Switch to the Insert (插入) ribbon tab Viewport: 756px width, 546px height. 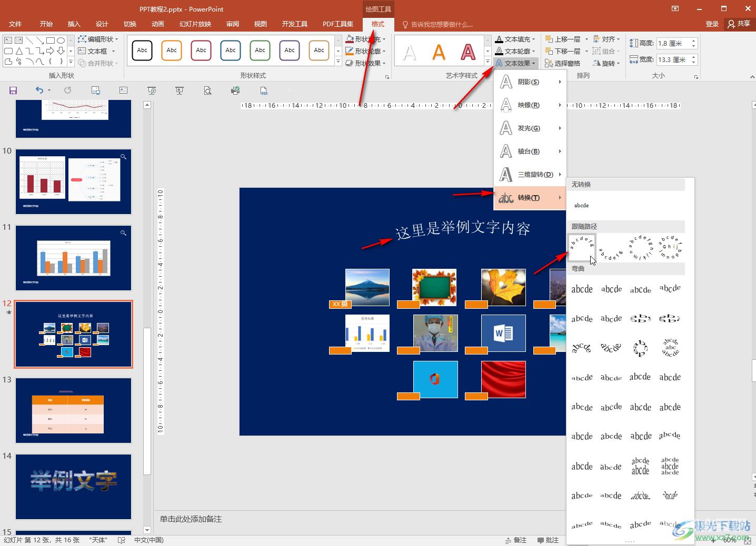74,24
